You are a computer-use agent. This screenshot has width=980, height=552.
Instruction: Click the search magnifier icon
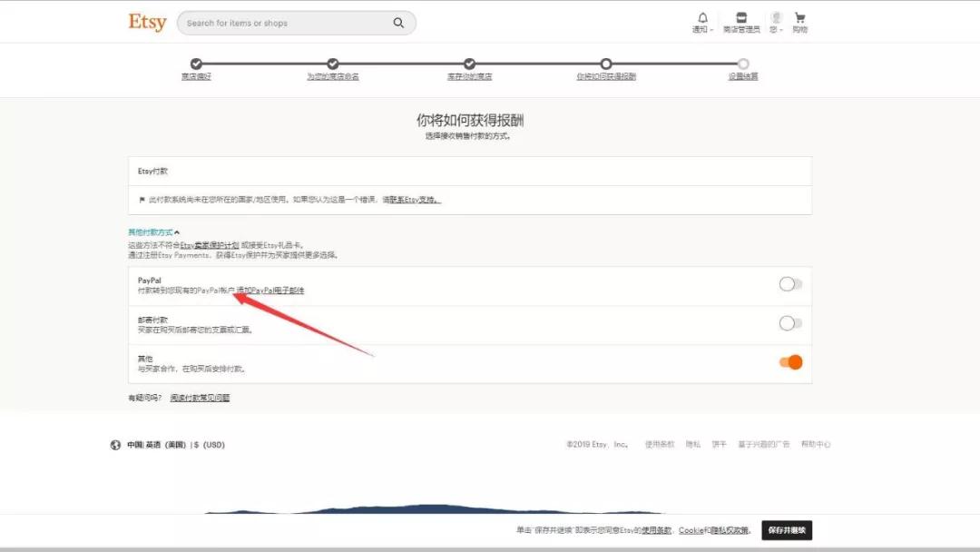tap(398, 23)
